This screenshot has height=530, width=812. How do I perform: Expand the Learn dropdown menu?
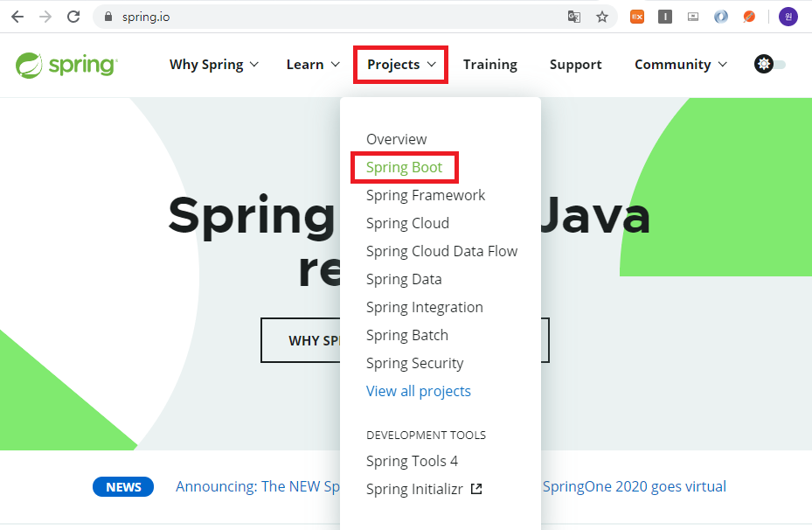coord(313,64)
